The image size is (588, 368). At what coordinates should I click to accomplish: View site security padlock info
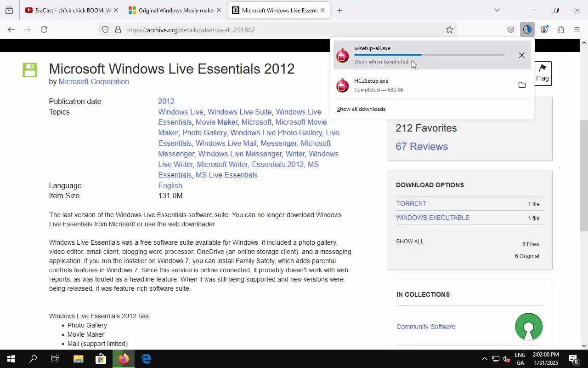(x=118, y=30)
